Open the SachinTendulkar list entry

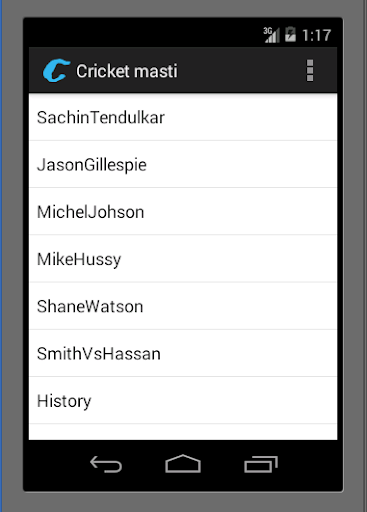click(x=183, y=117)
